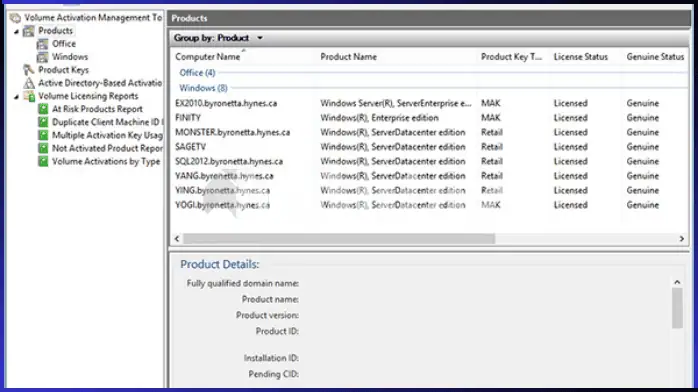The image size is (698, 392).
Task: Select the SQL2012.byronetta.hynes.ca row
Action: (x=430, y=162)
